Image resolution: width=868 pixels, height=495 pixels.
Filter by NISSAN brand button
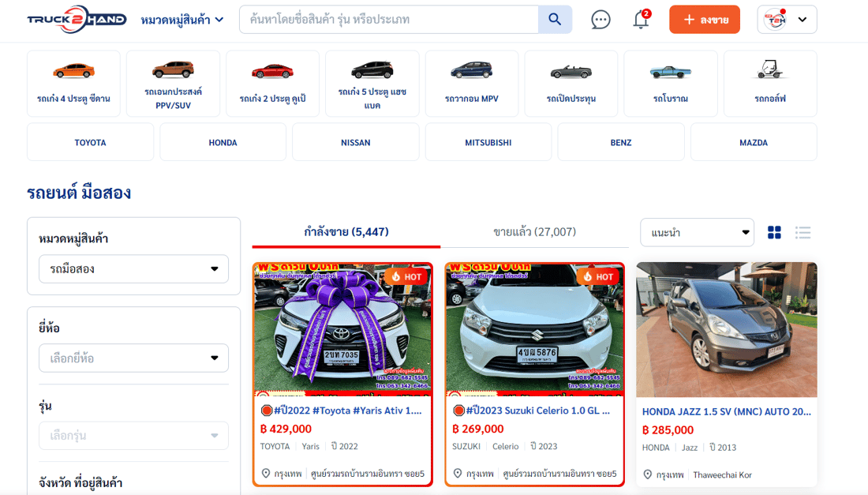[x=355, y=142]
